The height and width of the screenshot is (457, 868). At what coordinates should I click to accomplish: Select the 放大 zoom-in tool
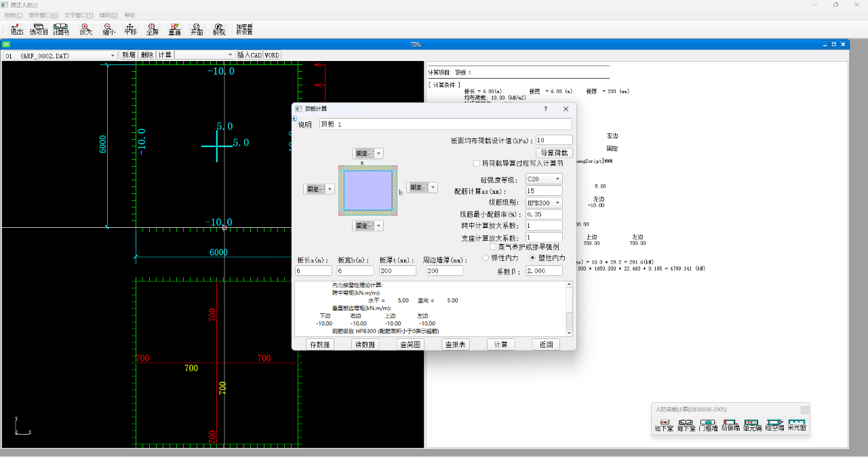tap(86, 29)
